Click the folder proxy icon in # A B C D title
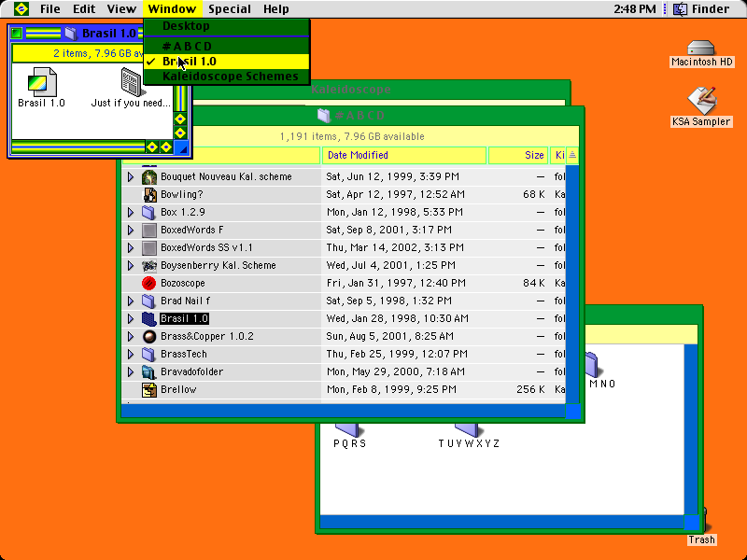 pos(324,115)
